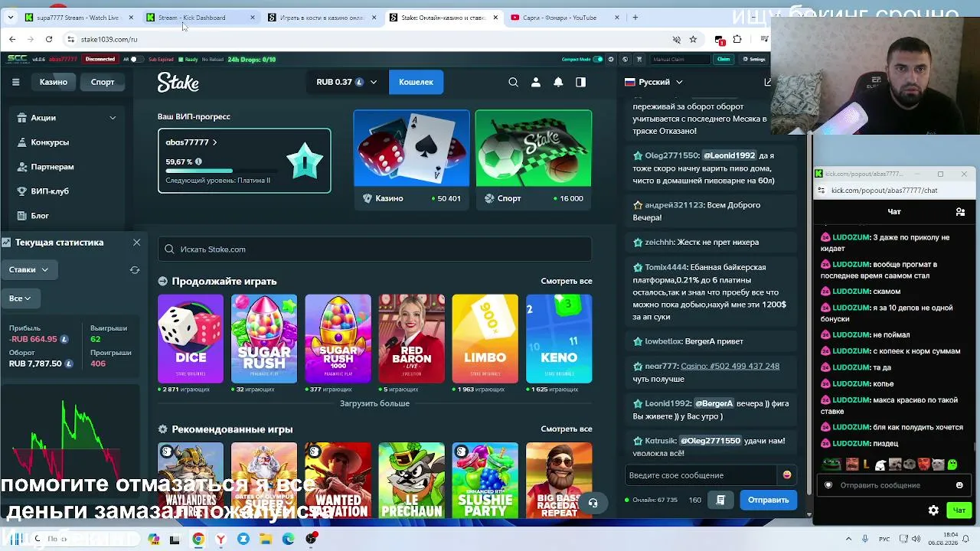Open the user profile icon
980x551 pixels.
(536, 82)
